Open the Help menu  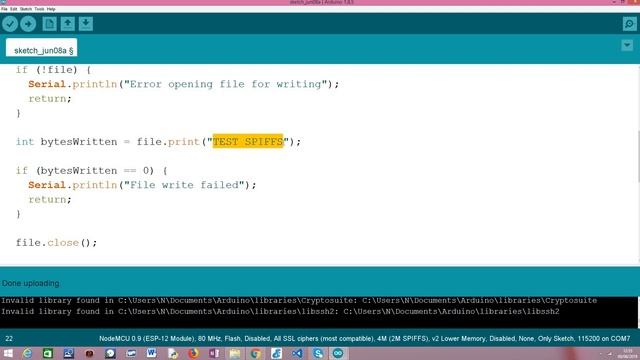[x=51, y=9]
